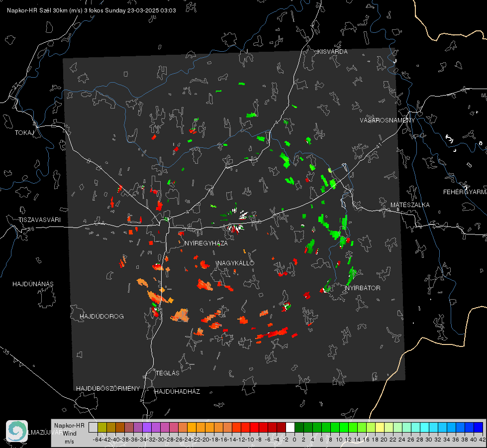
Task: Click the swirl logo icon at bottom left
Action: click(17, 431)
